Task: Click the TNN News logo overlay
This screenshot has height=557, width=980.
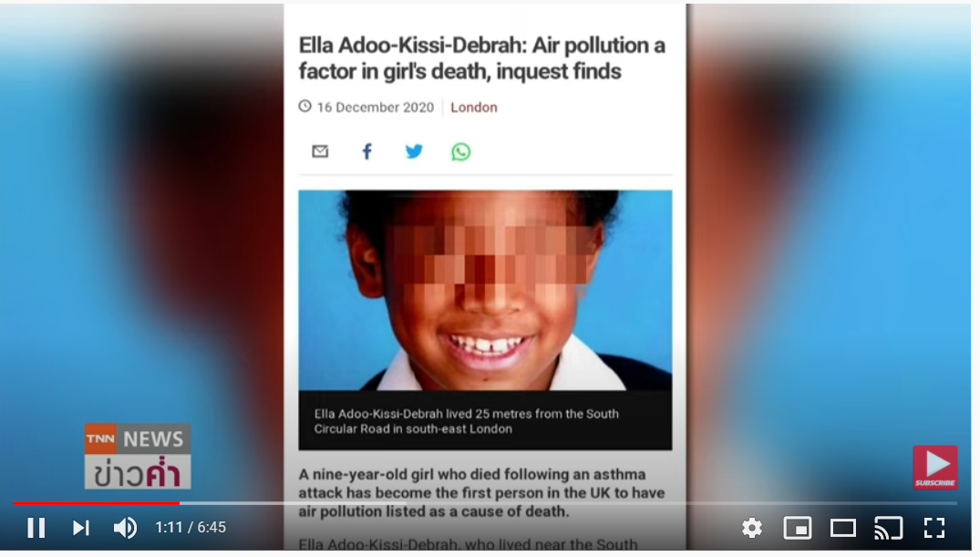Action: coord(138,457)
